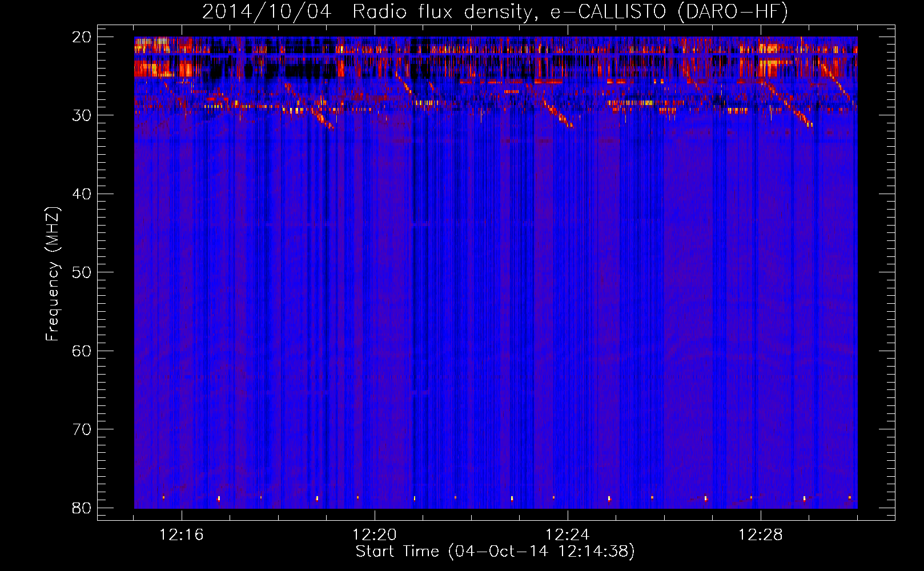Click the 20 frequency tick label
The image size is (924, 571).
(x=82, y=37)
